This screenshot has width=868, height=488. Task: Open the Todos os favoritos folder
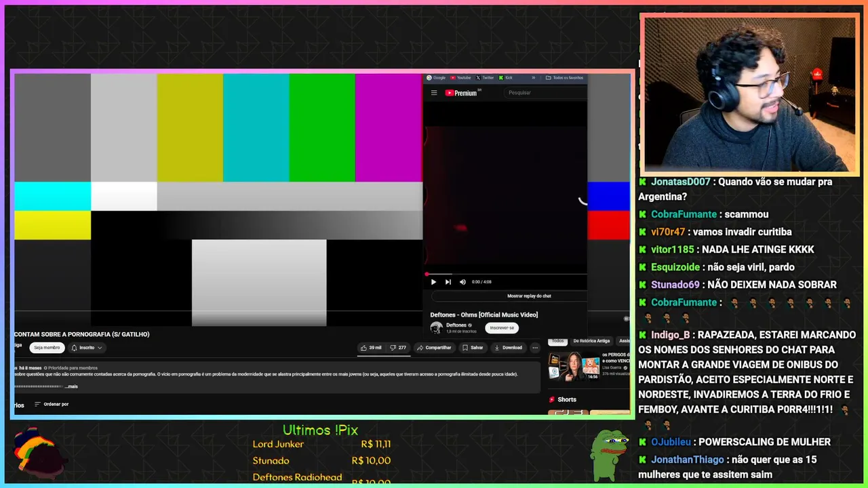click(564, 78)
